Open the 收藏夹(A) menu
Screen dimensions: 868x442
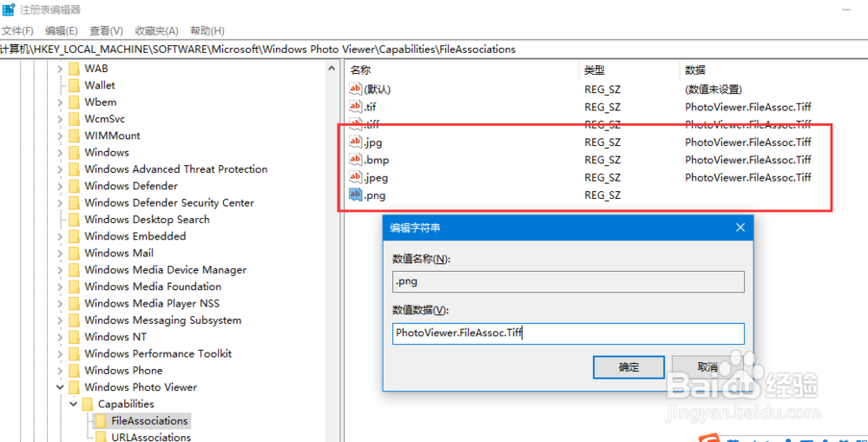(x=156, y=30)
